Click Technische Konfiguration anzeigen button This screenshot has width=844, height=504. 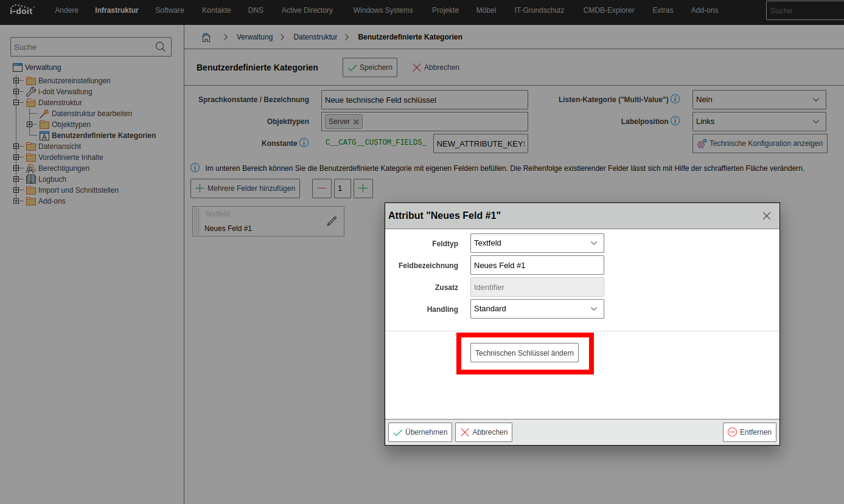[760, 143]
